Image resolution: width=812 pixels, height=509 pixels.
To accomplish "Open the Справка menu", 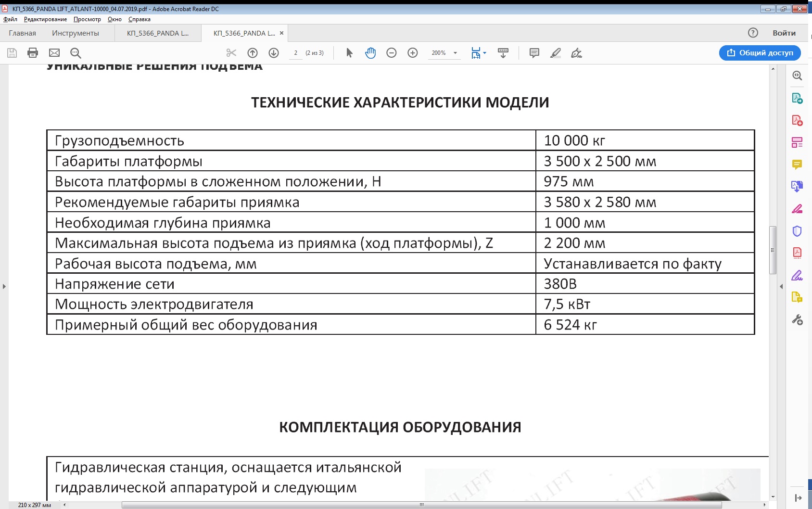I will (140, 19).
